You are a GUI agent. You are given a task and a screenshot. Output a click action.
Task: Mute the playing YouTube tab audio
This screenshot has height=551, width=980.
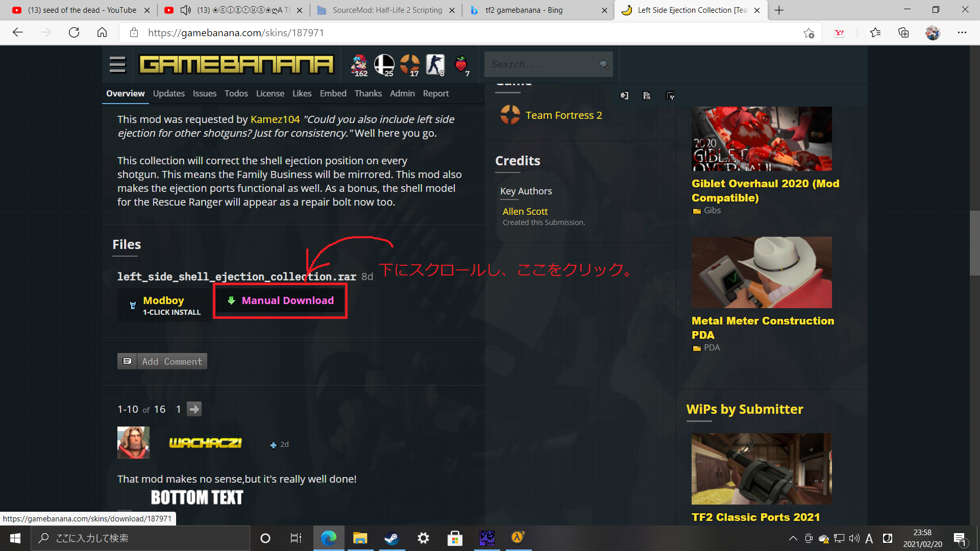(186, 10)
